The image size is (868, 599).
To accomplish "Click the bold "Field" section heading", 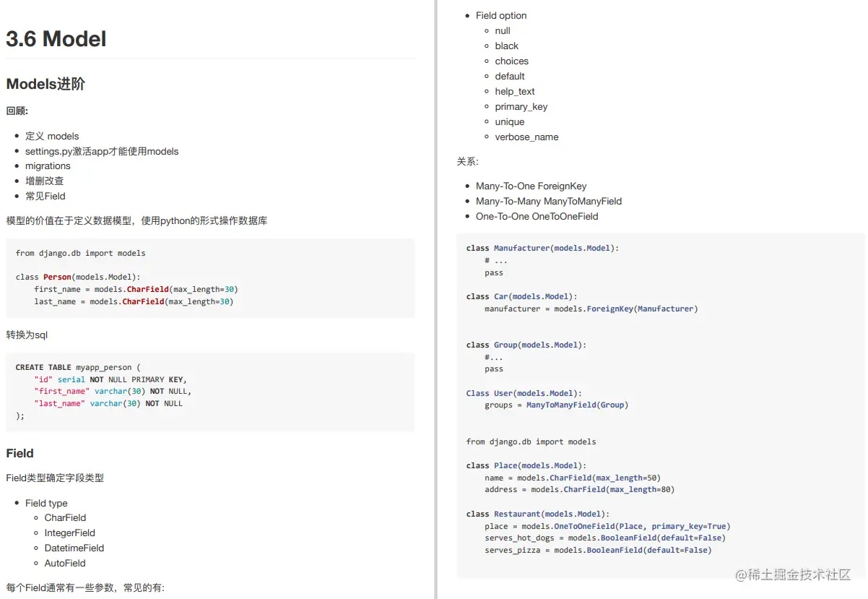I will 20,453.
